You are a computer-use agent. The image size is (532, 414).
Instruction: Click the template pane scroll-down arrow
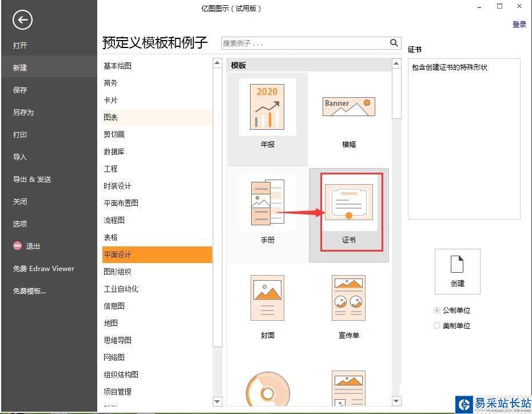point(396,401)
